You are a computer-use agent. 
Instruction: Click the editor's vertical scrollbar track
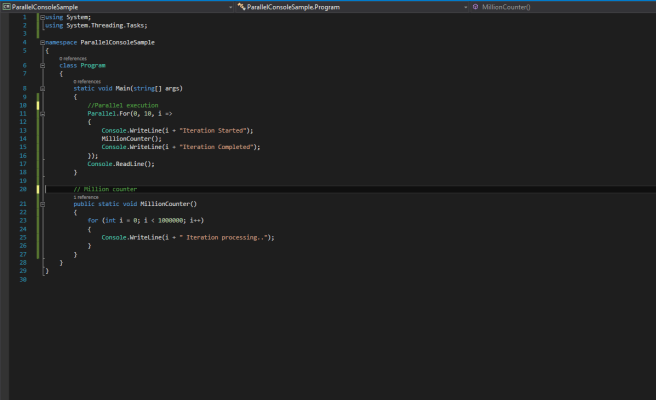[651, 200]
